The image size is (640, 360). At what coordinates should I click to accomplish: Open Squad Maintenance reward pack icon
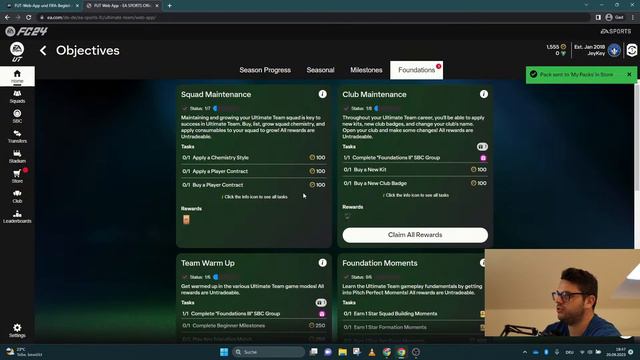click(186, 220)
